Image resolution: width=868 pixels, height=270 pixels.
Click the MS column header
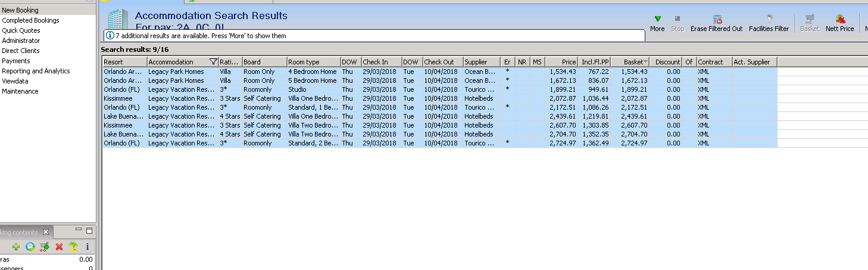[537, 62]
